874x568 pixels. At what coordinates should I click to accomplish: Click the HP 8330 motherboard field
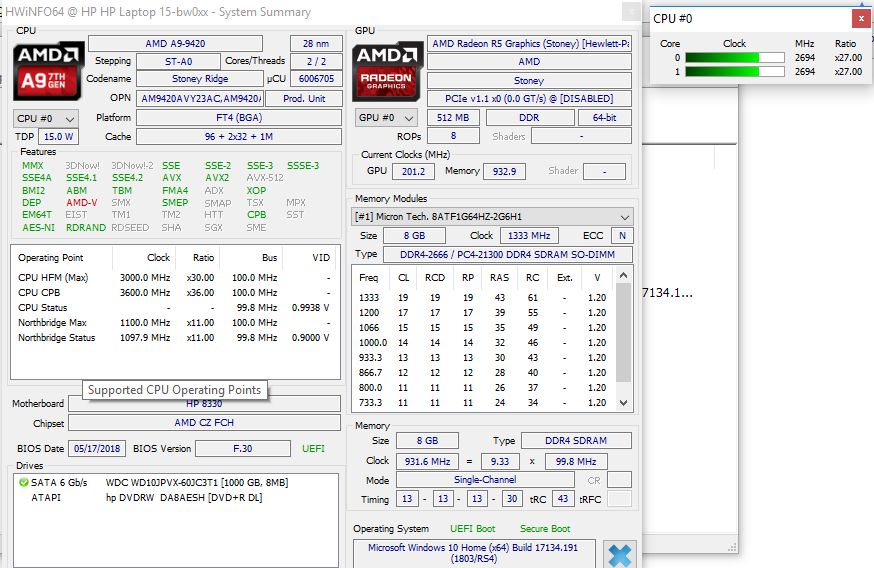coord(204,404)
